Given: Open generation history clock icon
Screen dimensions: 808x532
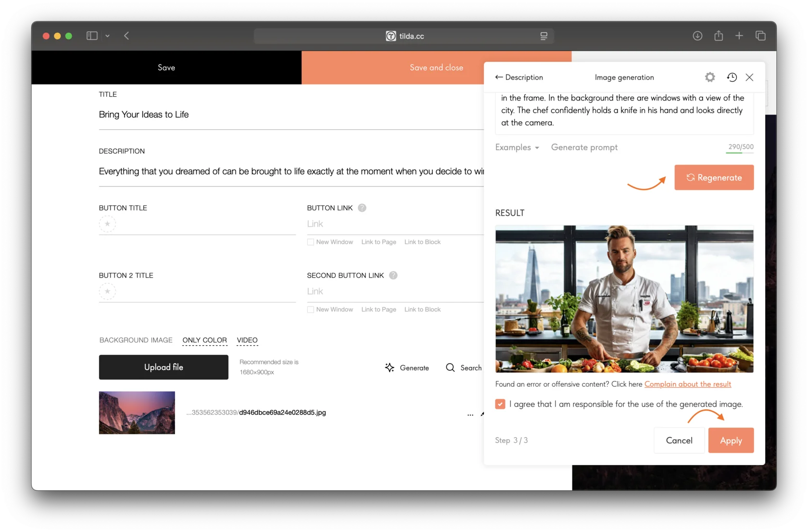Looking at the screenshot, I should [x=732, y=77].
